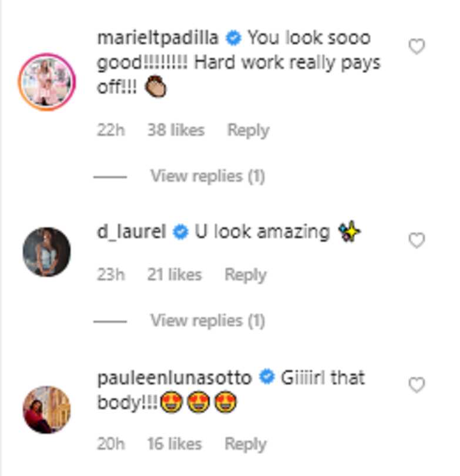Click the marieltpadilla username

pos(158,38)
